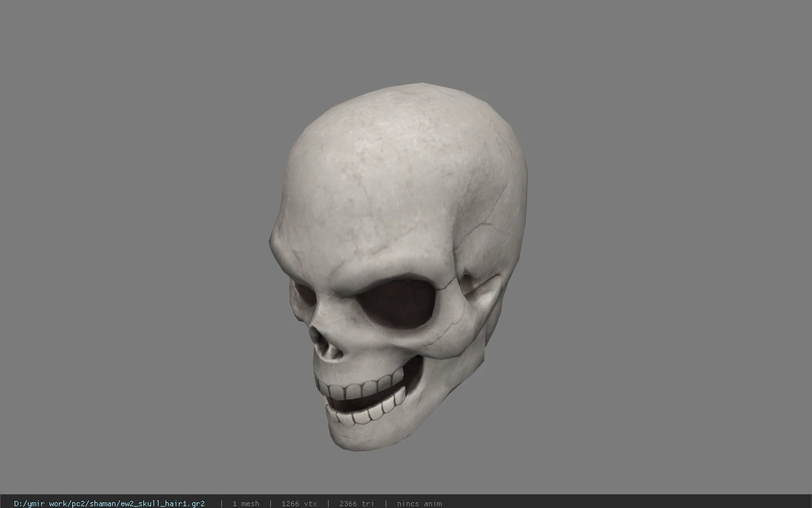Click the skull model in the viewport
The image size is (812, 508).
[398, 267]
